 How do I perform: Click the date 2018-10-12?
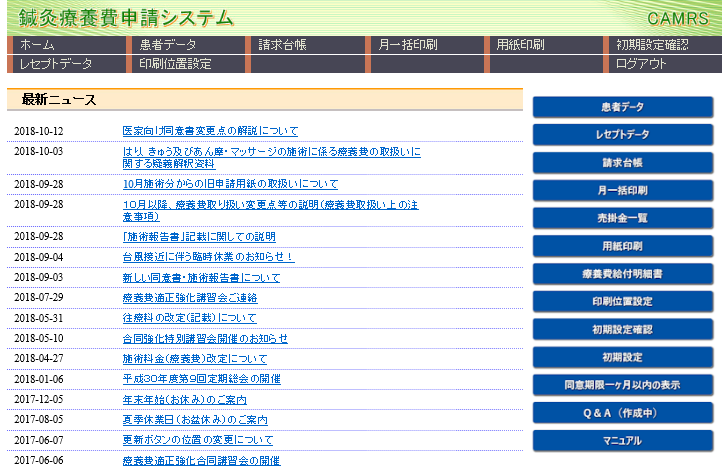(39, 131)
